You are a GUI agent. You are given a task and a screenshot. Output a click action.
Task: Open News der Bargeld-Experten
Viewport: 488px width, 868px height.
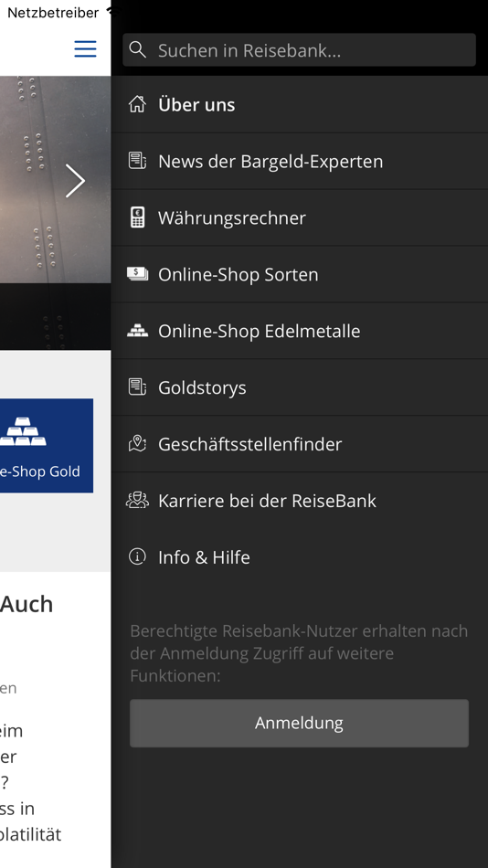point(300,161)
